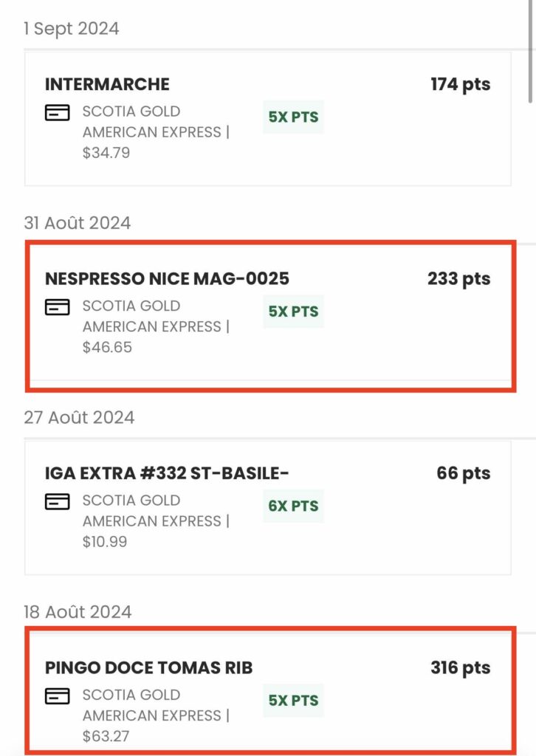Image resolution: width=536 pixels, height=756 pixels.
Task: Click the card icon in the IGA EXTRA entry
Action: pyautogui.click(x=58, y=502)
